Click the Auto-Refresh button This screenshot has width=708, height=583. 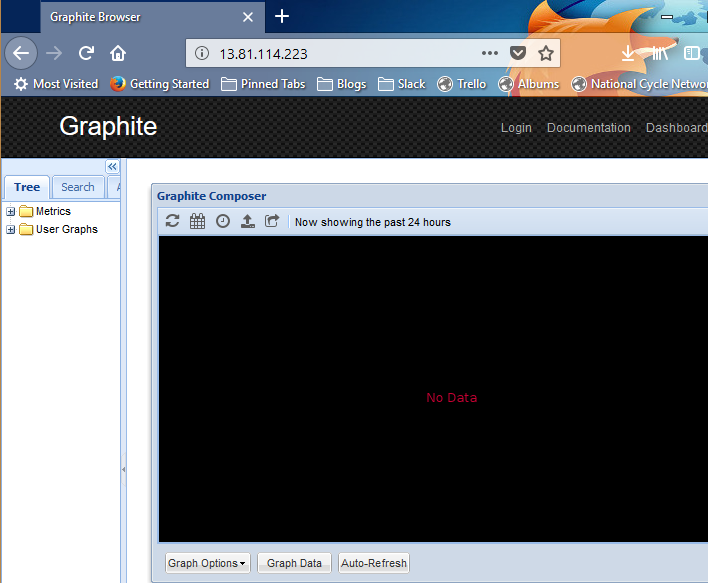click(x=374, y=563)
